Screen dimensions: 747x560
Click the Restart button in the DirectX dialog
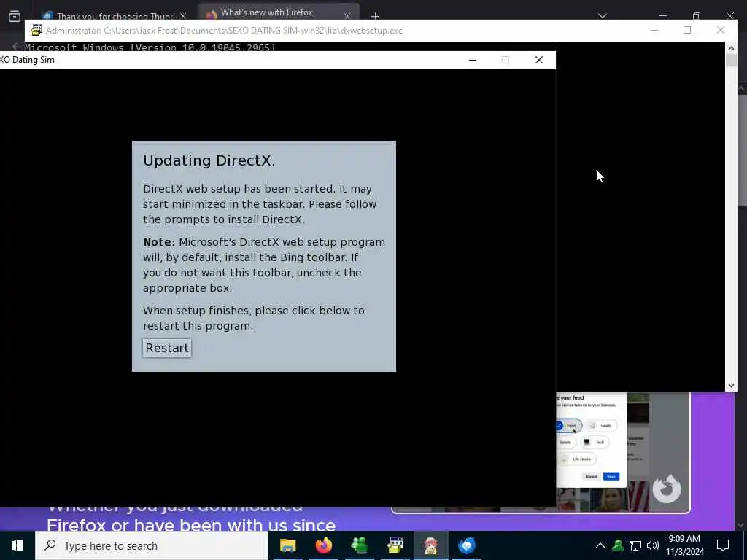click(x=167, y=348)
